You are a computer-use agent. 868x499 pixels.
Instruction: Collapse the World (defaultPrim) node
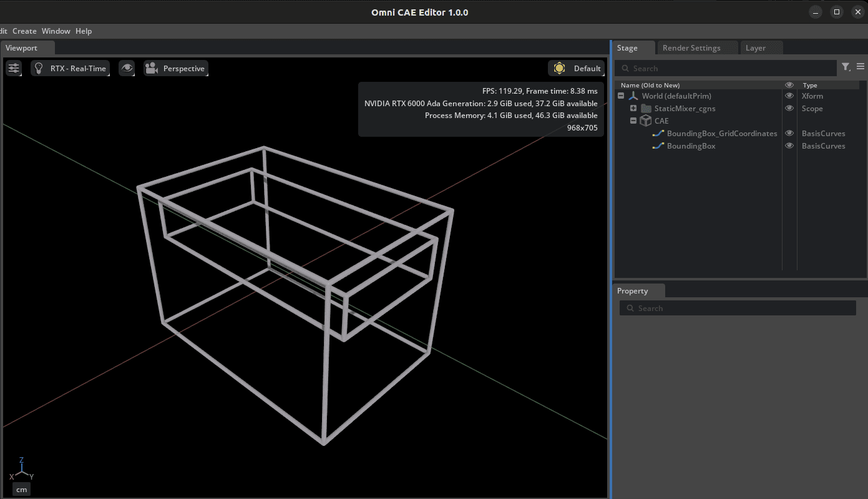(620, 96)
